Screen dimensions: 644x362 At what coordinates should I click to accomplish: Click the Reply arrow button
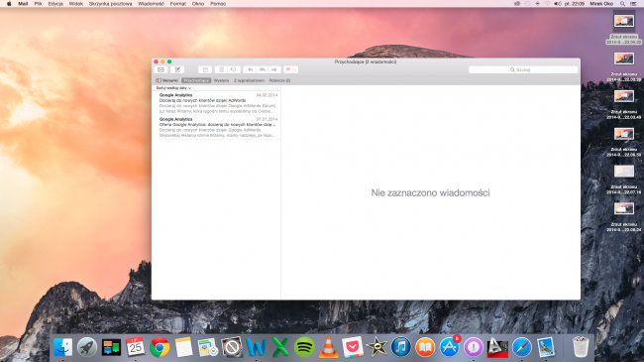[250, 70]
